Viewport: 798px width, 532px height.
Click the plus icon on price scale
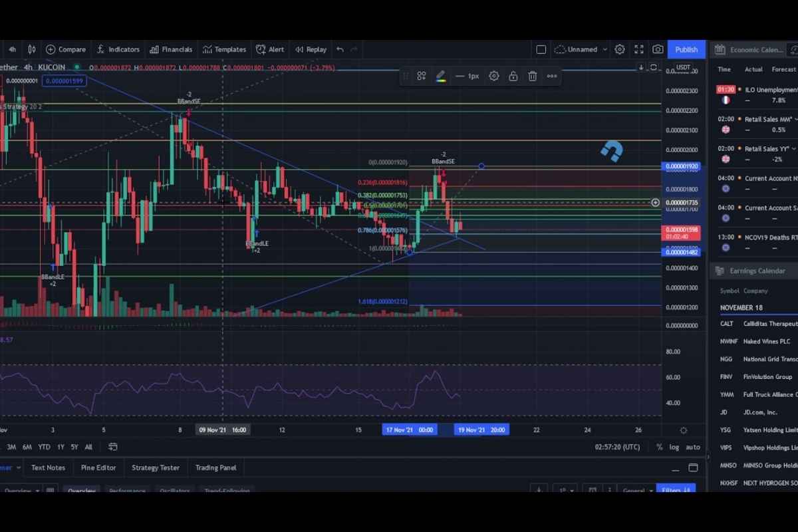pyautogui.click(x=656, y=202)
